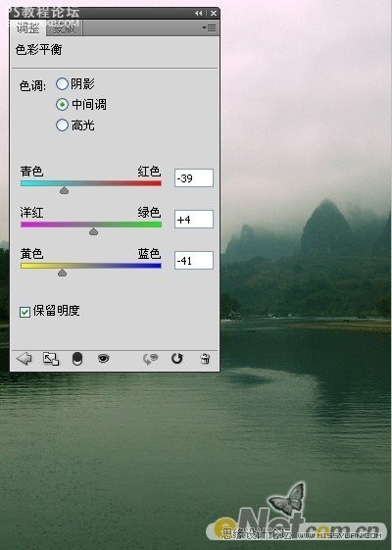Screen dimensions: 392x550
Task: Click the cyan-red slider handle
Action: tap(64, 190)
